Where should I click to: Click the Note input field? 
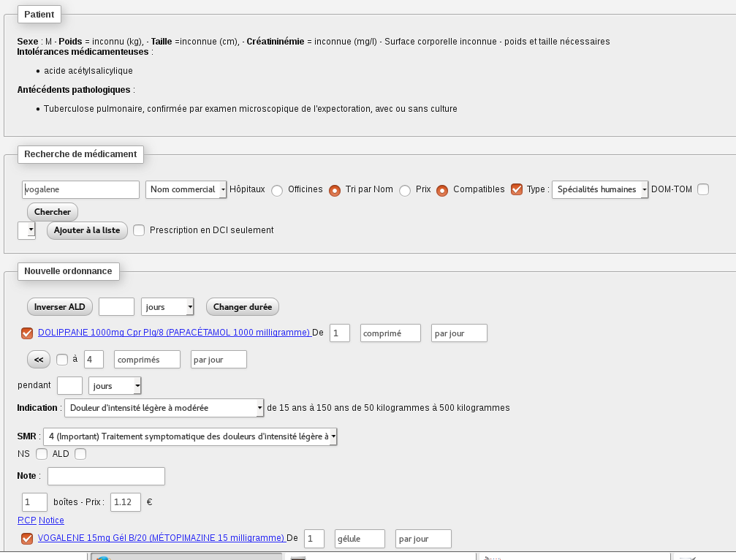(105, 475)
